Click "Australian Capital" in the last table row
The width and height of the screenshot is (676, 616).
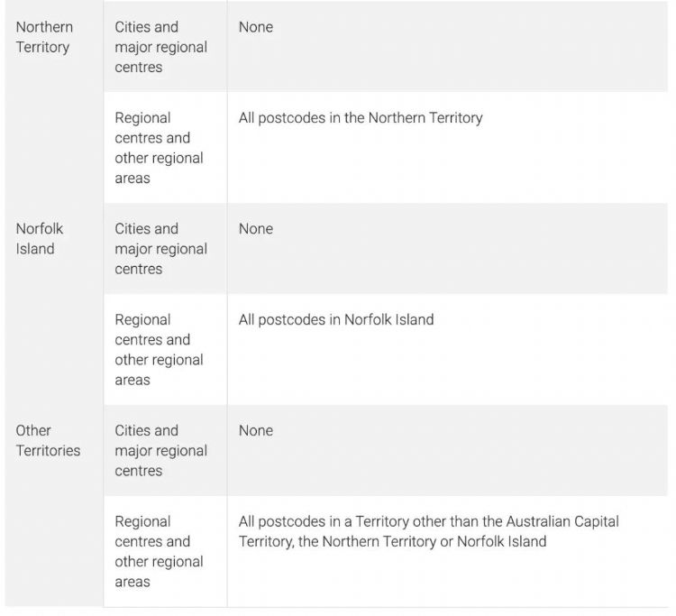click(x=562, y=521)
